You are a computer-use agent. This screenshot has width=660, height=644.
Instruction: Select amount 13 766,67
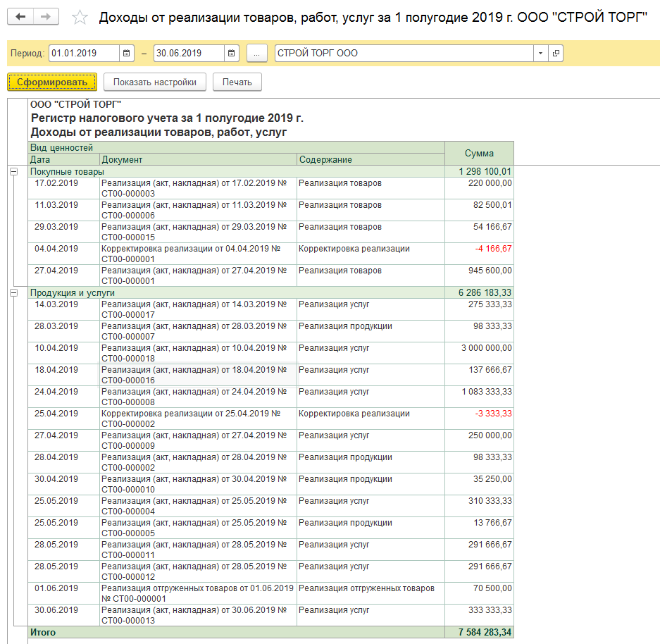(x=479, y=528)
